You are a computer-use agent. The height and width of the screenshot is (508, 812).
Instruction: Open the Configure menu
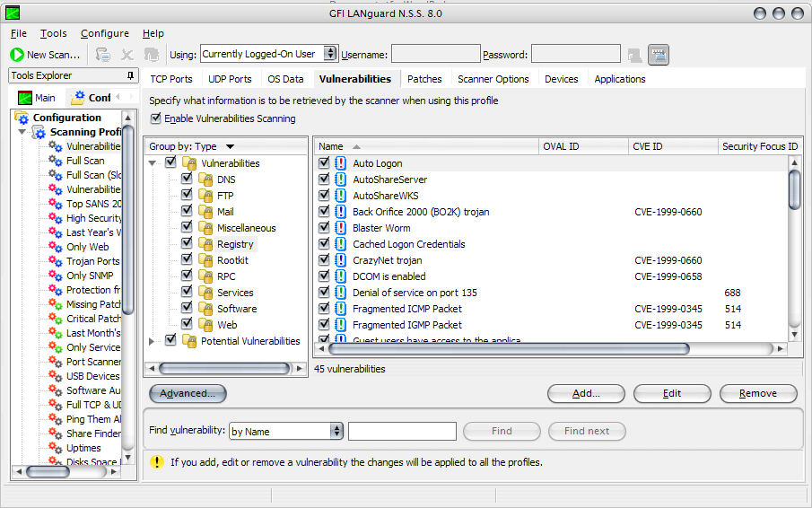coord(105,33)
